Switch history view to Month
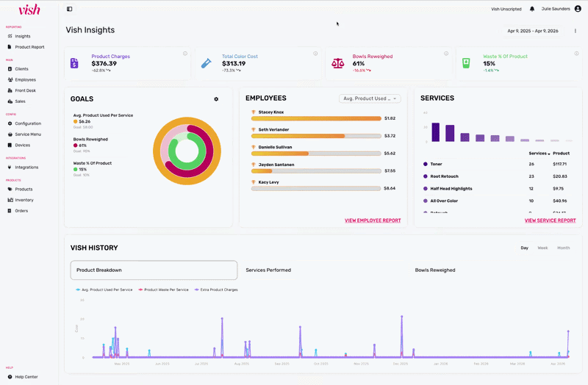 coord(563,248)
